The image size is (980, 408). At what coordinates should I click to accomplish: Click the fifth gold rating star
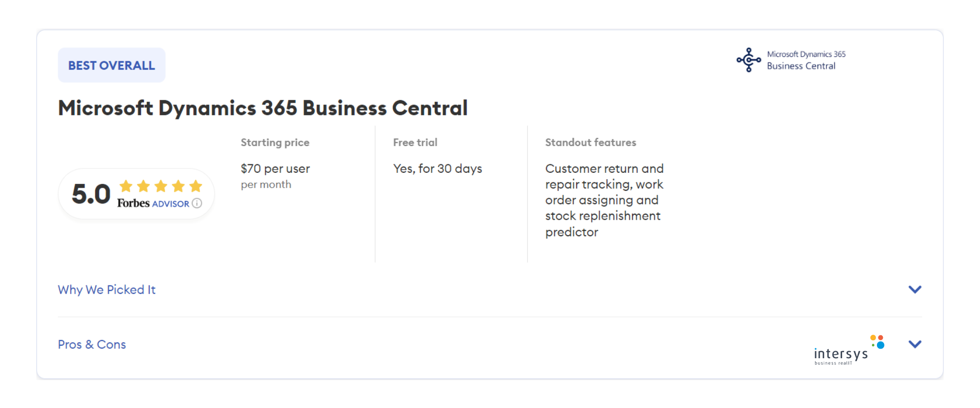coord(196,186)
